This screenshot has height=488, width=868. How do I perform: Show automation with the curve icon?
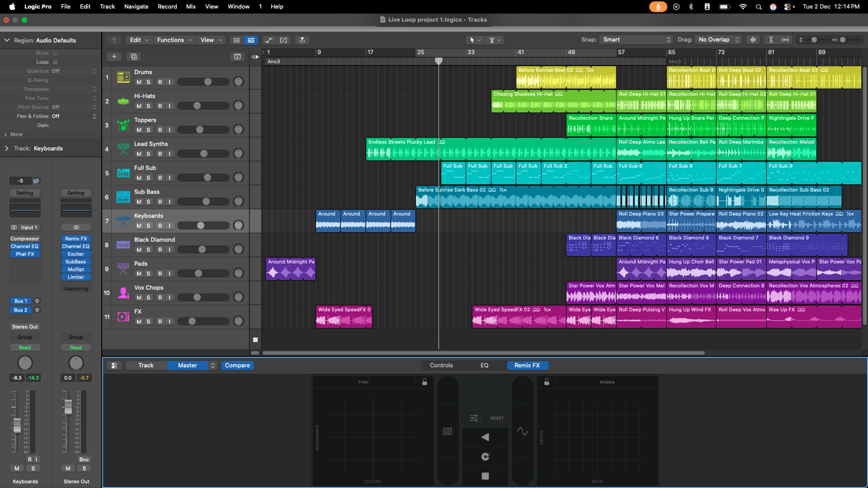[x=269, y=40]
